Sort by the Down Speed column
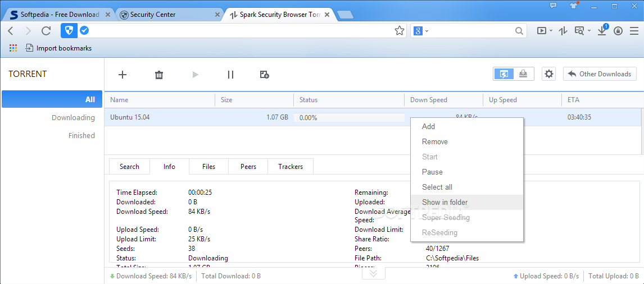The height and width of the screenshot is (284, 644). click(444, 100)
